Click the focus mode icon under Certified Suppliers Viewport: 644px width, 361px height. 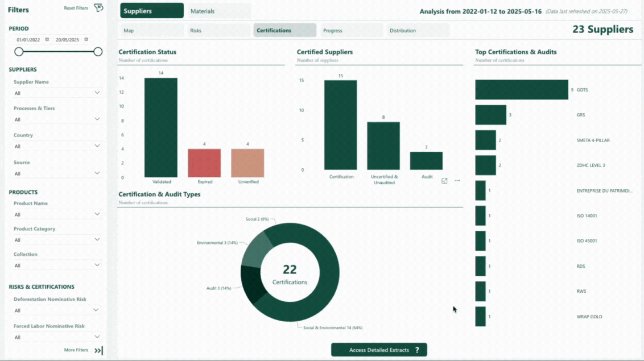coord(444,181)
